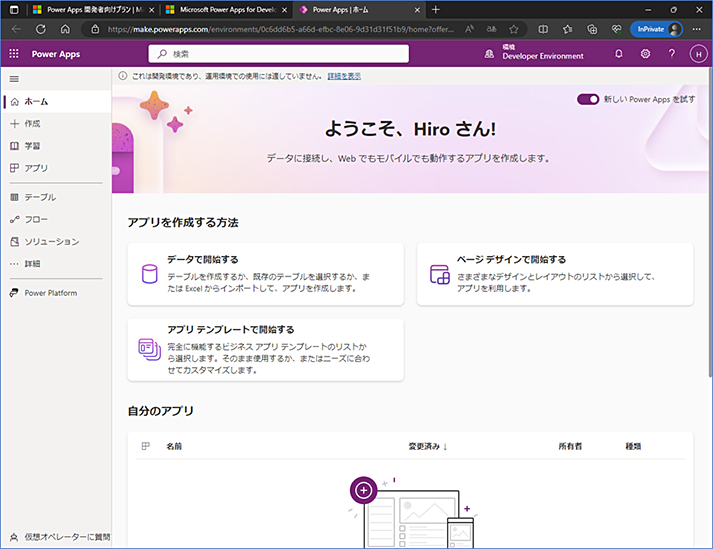Click the read aloud icon in address bar
Viewport: 713px width, 549px height.
click(469, 29)
